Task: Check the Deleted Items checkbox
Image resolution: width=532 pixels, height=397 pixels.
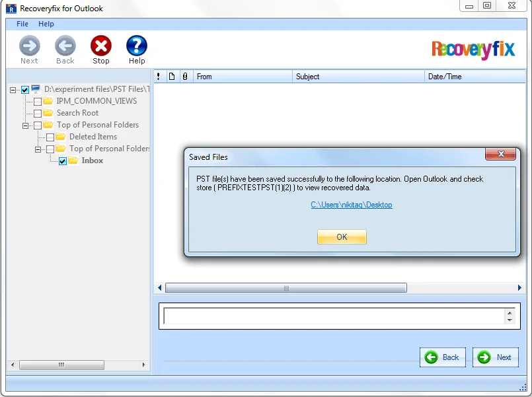Action: pos(50,137)
